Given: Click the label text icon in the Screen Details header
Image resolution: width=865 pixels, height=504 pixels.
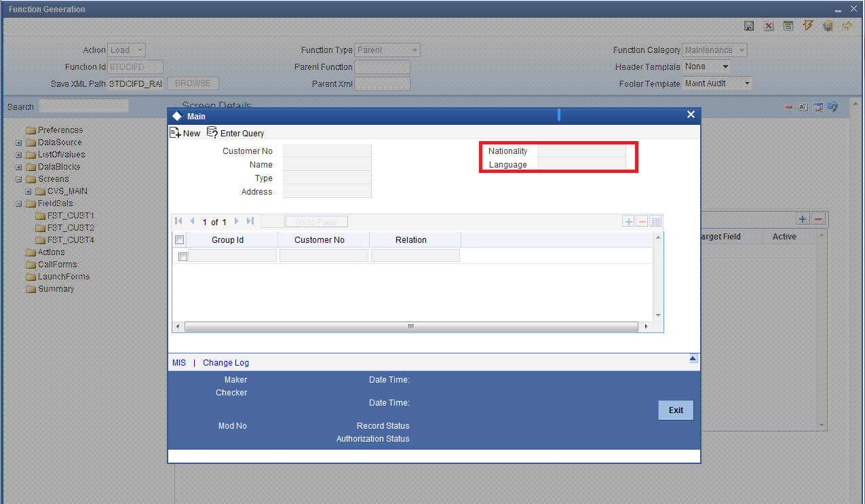Looking at the screenshot, I should [803, 107].
